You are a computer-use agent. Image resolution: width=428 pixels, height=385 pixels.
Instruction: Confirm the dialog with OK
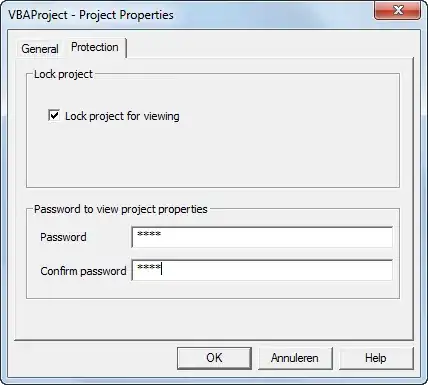[x=214, y=358]
